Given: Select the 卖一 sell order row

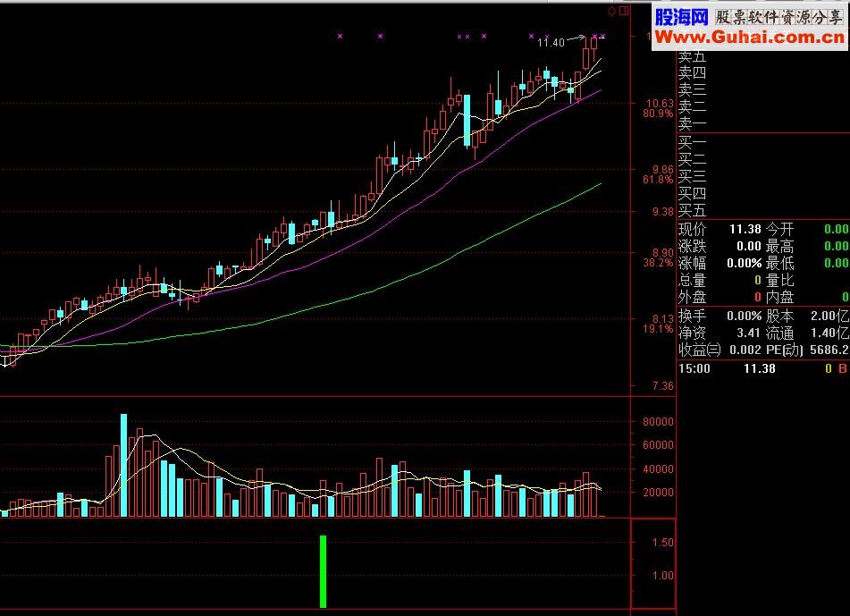Looking at the screenshot, I should 763,123.
